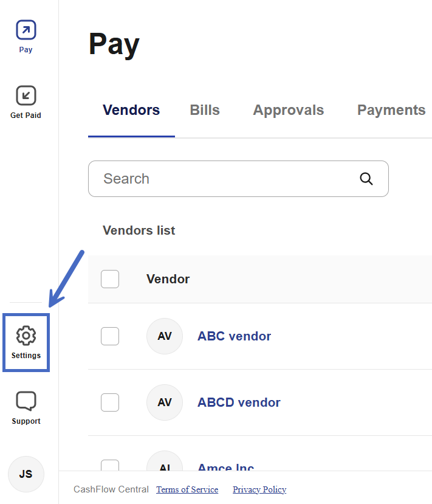Open Settings from the sidebar
432x504 pixels.
(x=26, y=342)
